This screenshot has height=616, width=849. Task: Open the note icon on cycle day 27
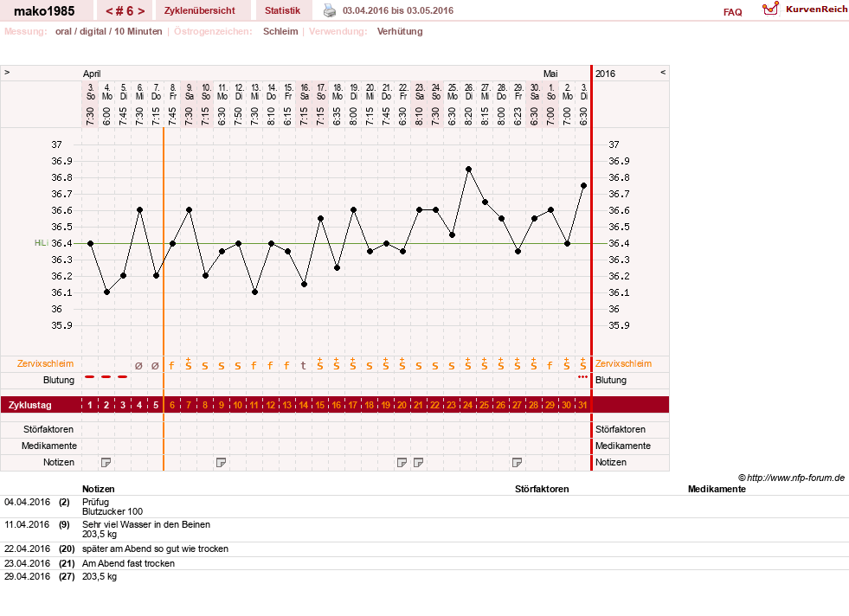[x=517, y=462]
